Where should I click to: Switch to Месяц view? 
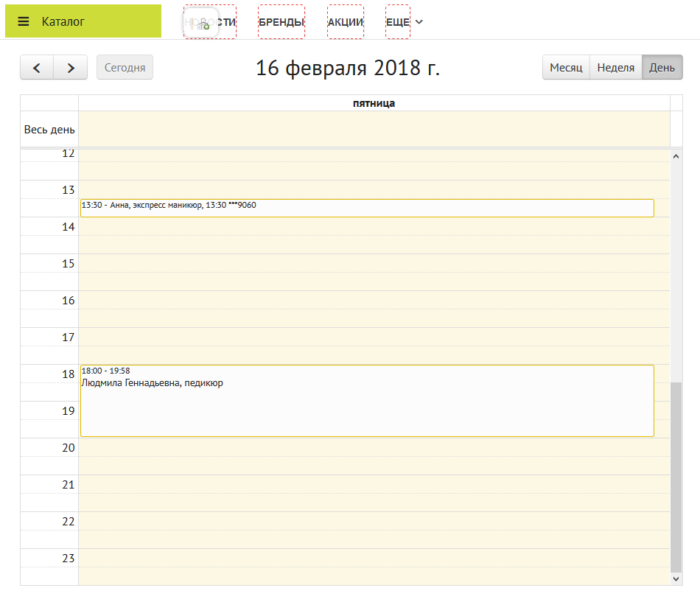566,68
